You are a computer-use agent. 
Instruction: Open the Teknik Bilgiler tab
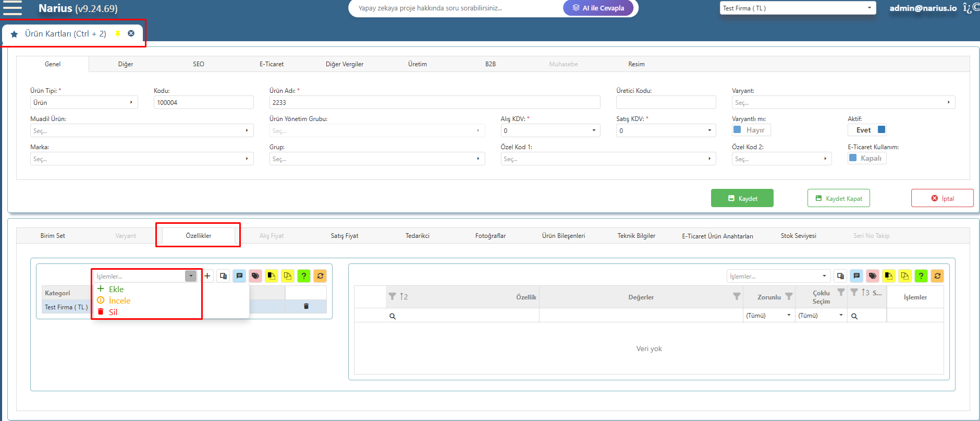636,236
